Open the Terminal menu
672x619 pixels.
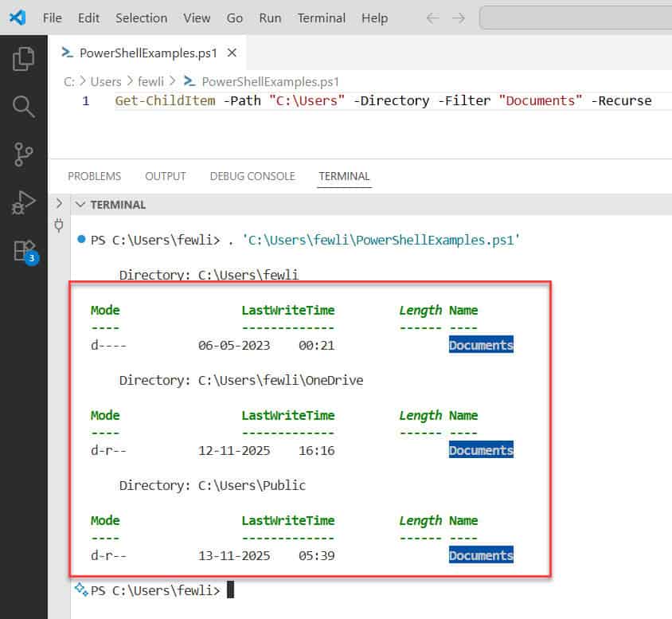(321, 18)
